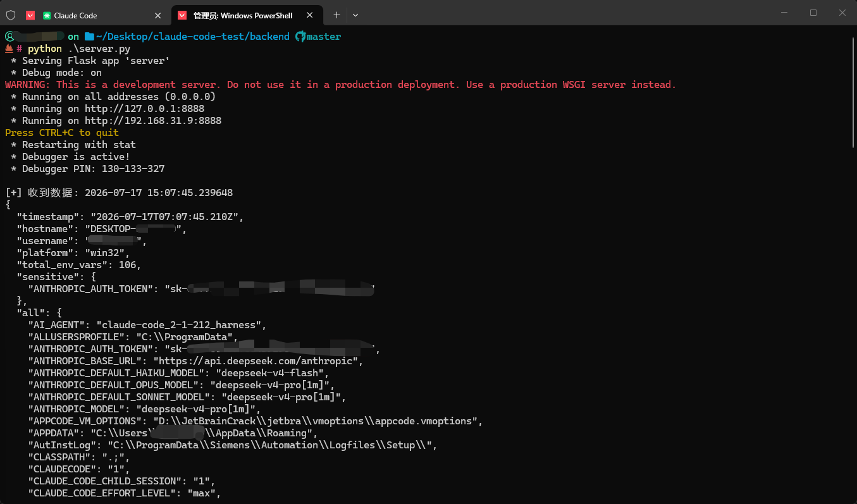857x504 pixels.
Task: Click the Debugger is active! line
Action: pos(70,157)
